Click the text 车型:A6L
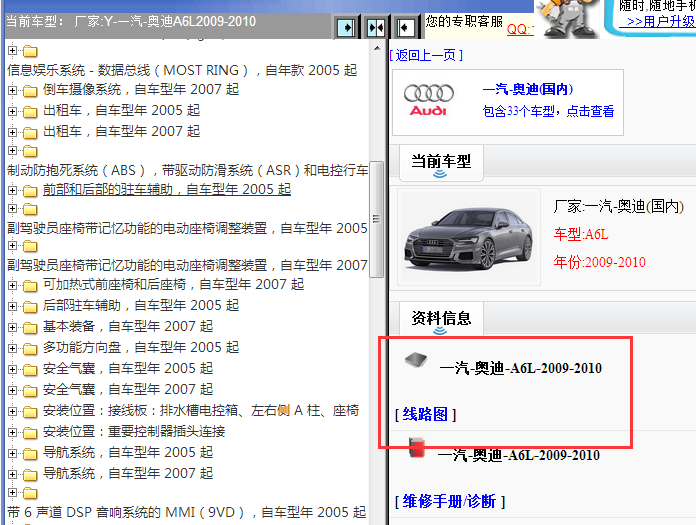The height and width of the screenshot is (525, 696). click(581, 234)
